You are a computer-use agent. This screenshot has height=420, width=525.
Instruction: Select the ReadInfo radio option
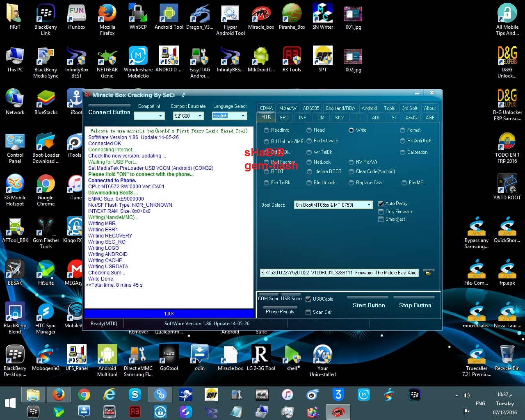276,130
